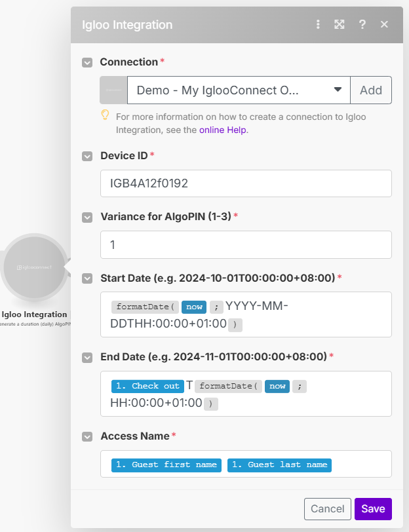Screen dimensions: 409x532
Task: Click the Variance for AlgoPIN input field
Action: [246, 244]
